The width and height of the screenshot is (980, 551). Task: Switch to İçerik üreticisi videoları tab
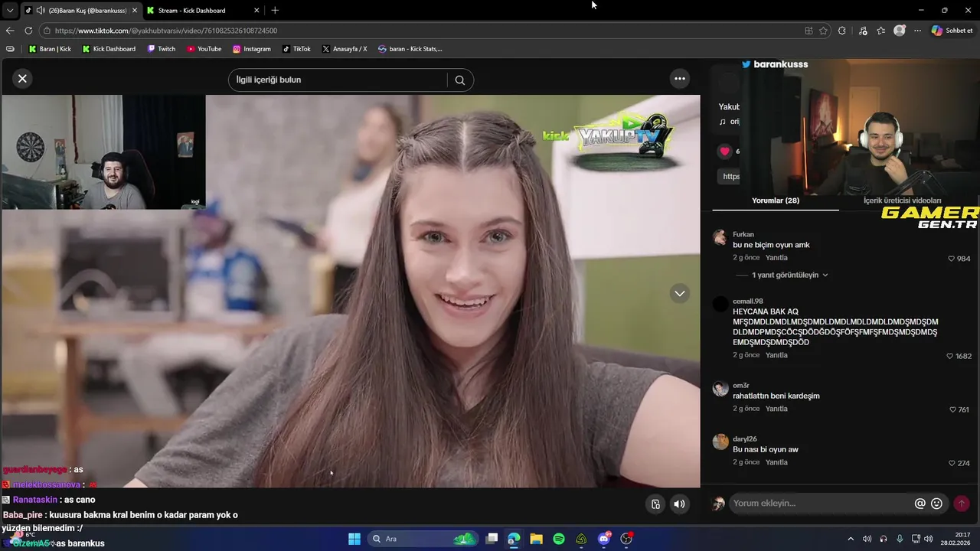(x=902, y=201)
